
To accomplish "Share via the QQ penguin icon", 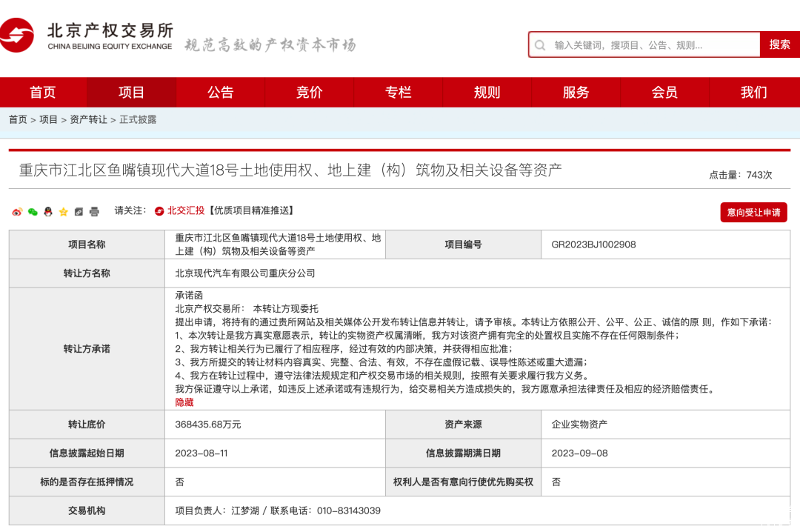I will [48, 212].
